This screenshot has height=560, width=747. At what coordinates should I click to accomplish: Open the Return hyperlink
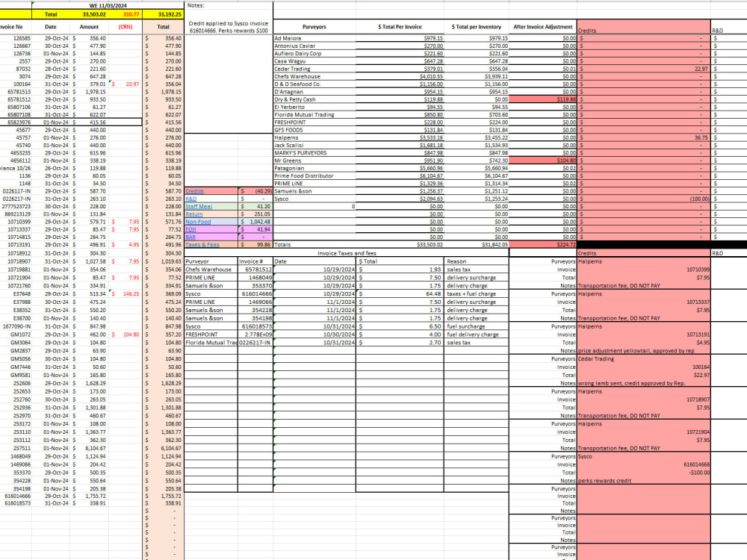coord(194,214)
